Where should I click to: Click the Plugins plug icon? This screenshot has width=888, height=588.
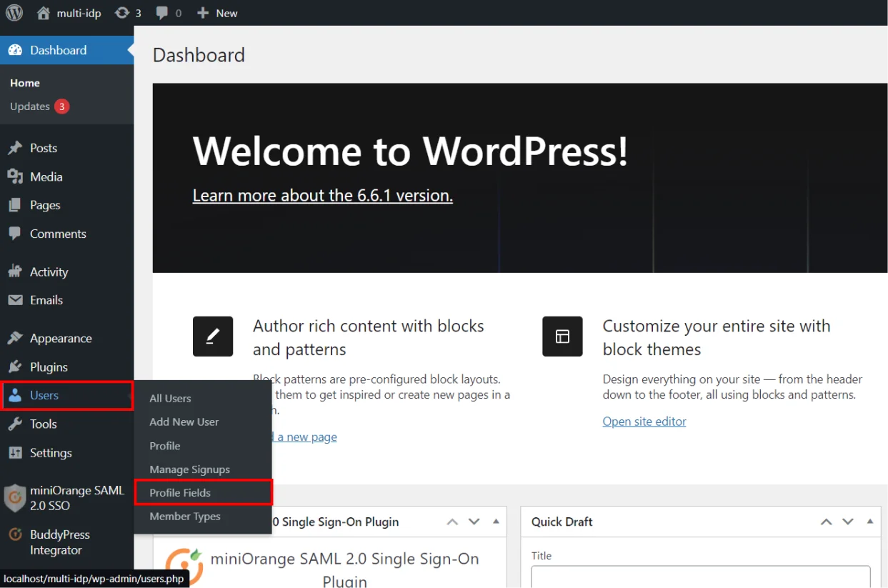[15, 367]
